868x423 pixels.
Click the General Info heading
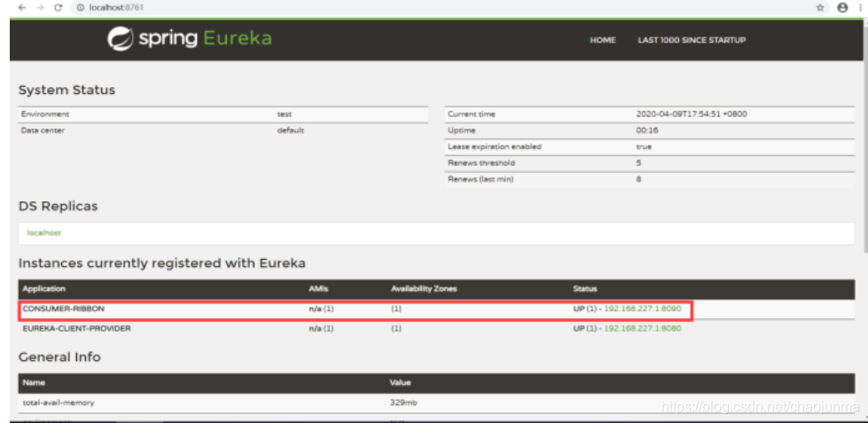(x=59, y=357)
